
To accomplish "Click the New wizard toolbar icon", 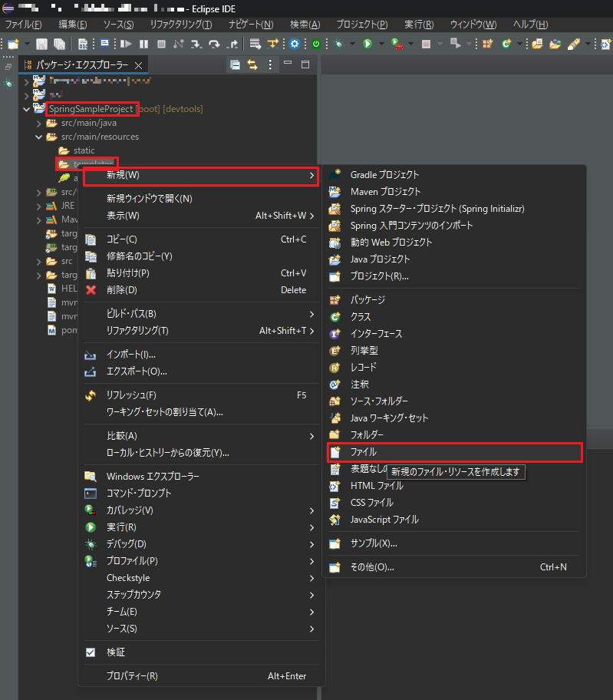I will [x=13, y=44].
